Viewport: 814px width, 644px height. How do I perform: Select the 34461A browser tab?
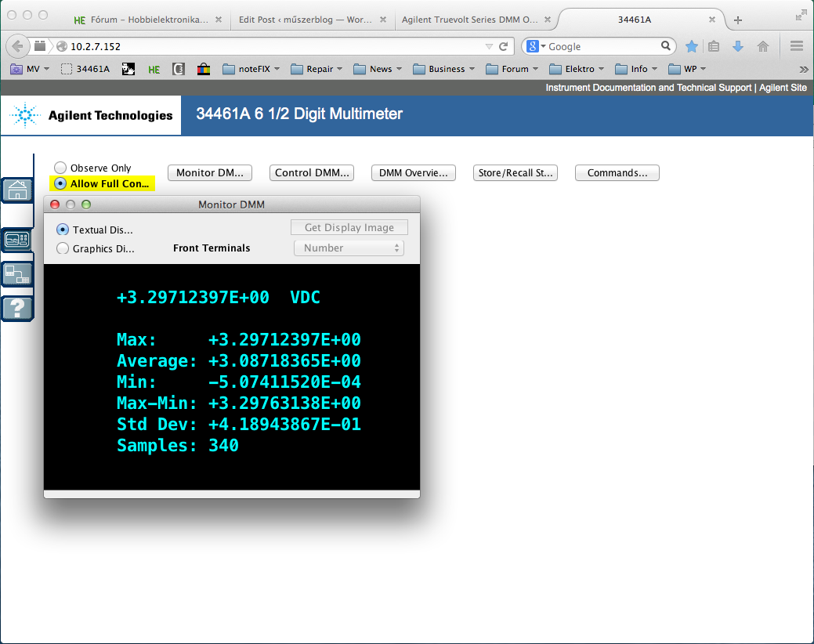[635, 20]
